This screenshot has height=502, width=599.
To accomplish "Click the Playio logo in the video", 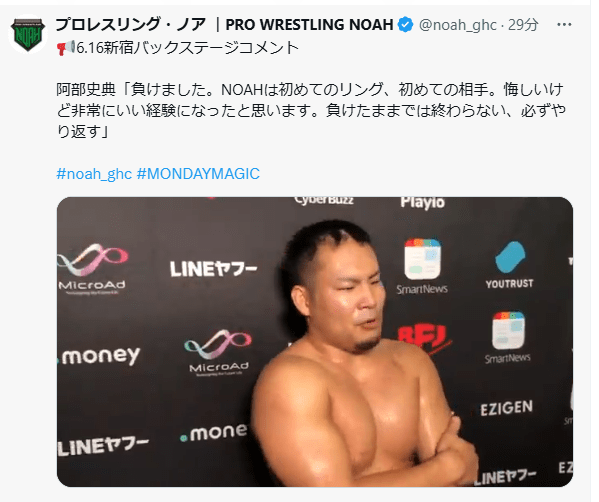I will 423,202.
